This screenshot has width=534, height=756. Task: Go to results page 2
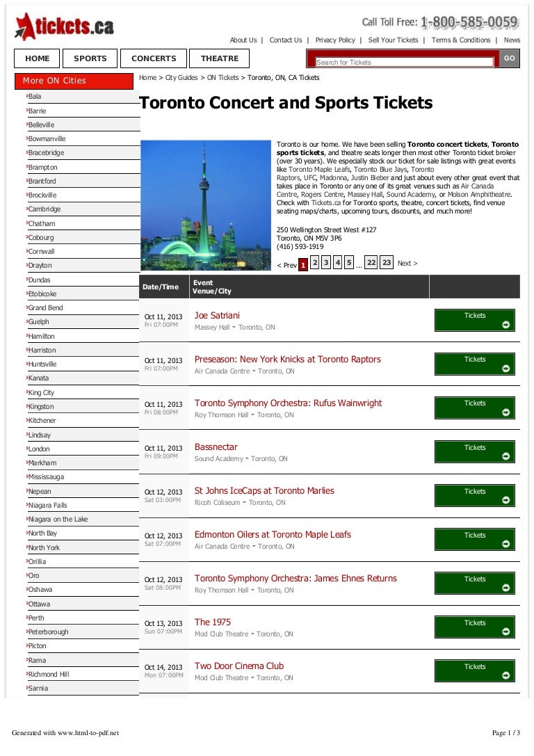click(x=315, y=262)
